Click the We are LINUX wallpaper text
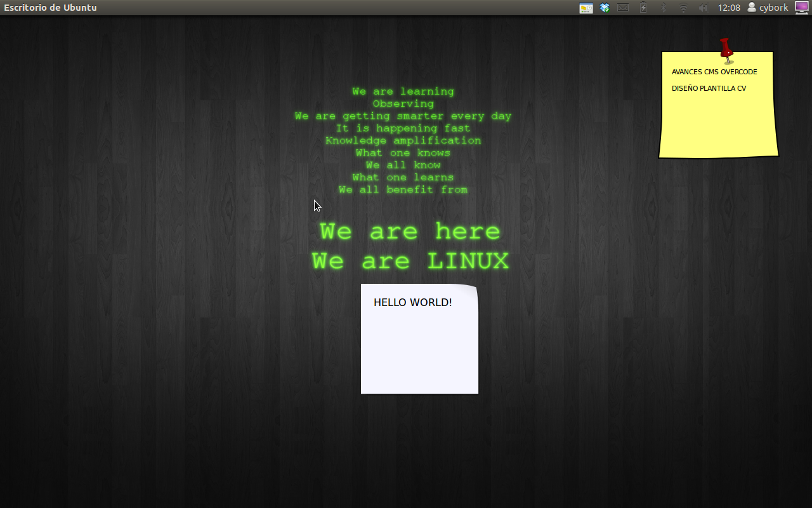 [409, 260]
